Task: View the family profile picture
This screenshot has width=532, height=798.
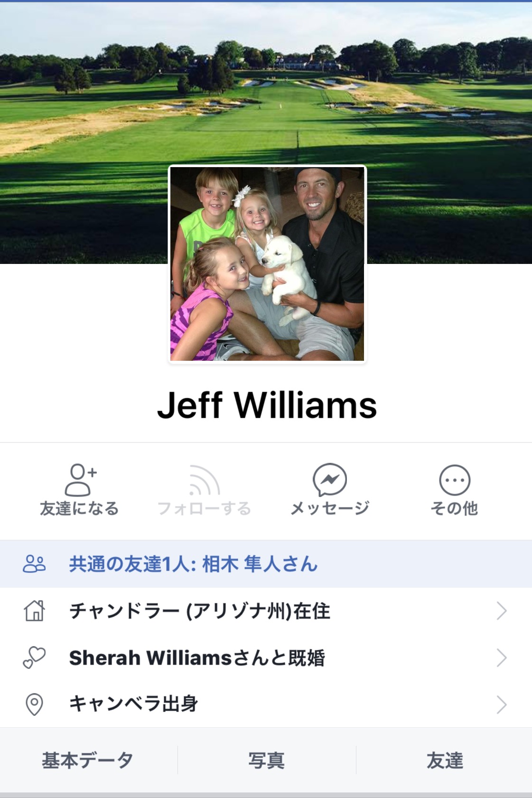Action: pyautogui.click(x=267, y=264)
